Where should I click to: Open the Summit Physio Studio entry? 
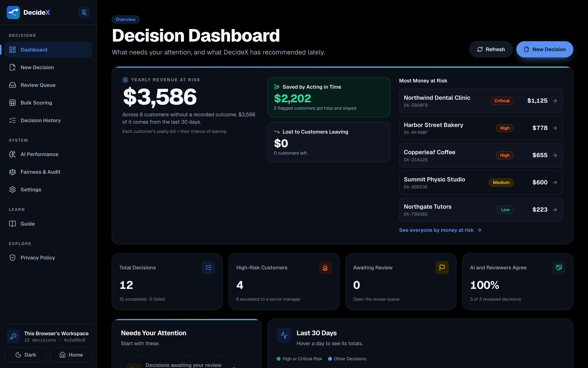481,183
